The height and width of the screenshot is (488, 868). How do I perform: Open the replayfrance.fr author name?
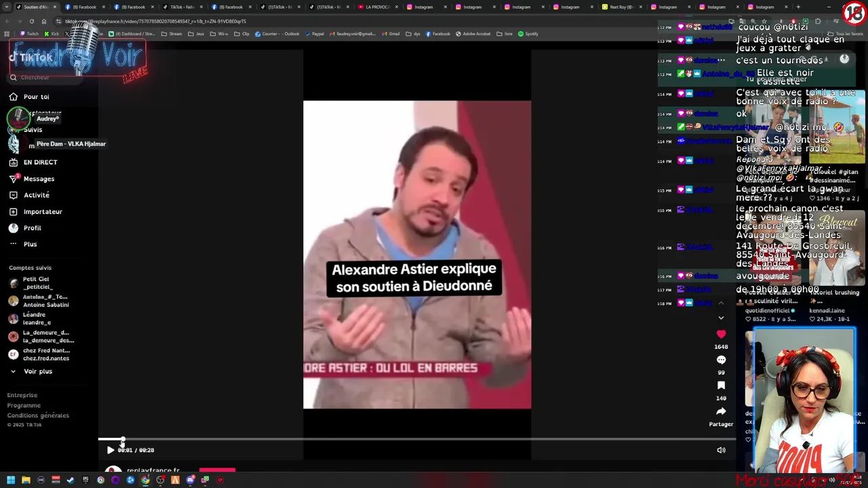pyautogui.click(x=153, y=470)
